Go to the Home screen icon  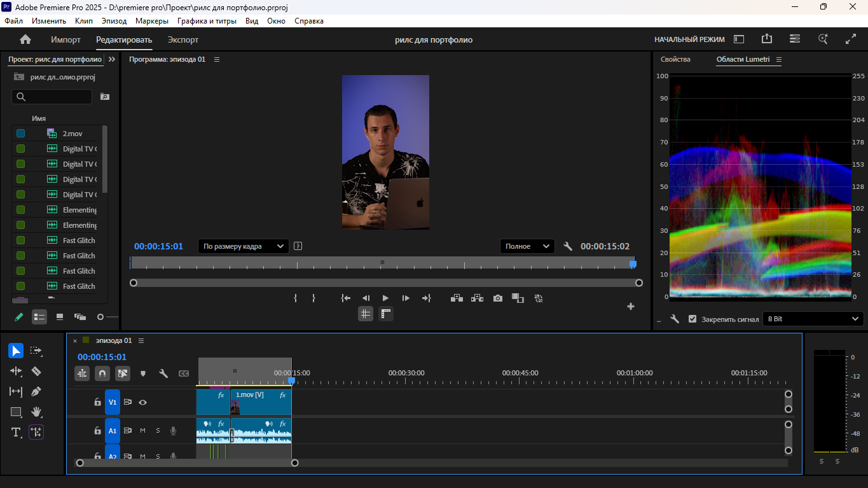click(x=25, y=39)
